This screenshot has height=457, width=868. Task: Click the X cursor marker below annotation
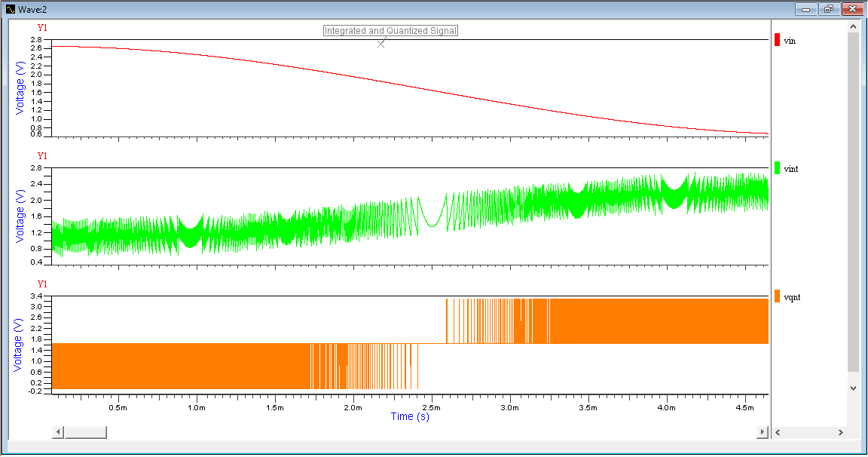[x=381, y=44]
